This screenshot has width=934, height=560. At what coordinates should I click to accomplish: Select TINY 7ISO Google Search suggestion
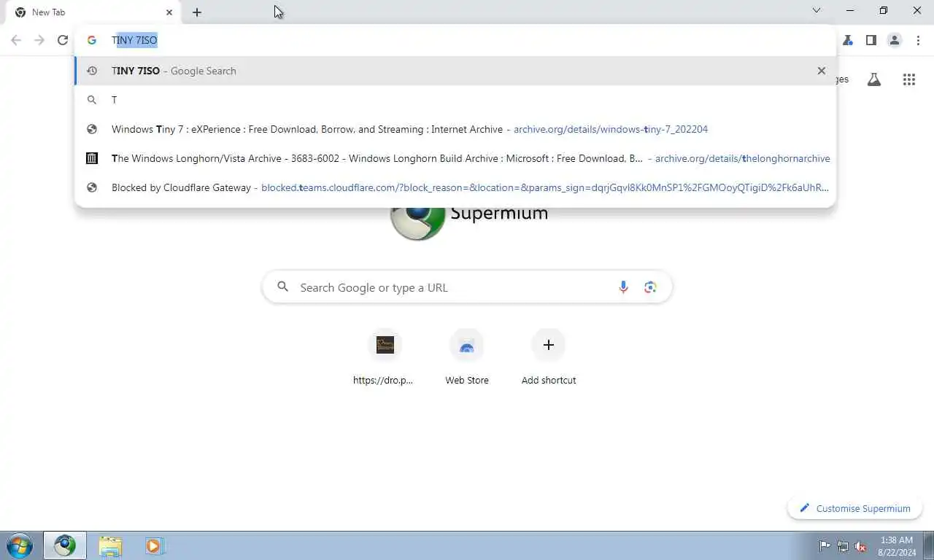click(x=455, y=71)
